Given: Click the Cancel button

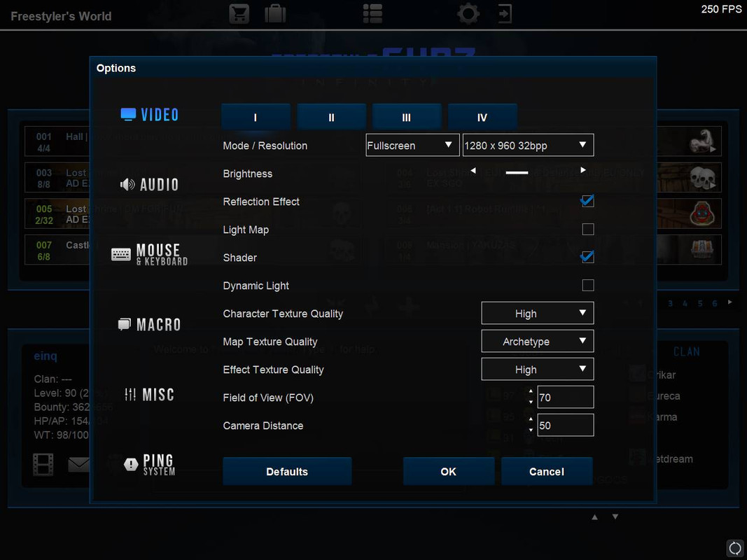Looking at the screenshot, I should point(547,471).
